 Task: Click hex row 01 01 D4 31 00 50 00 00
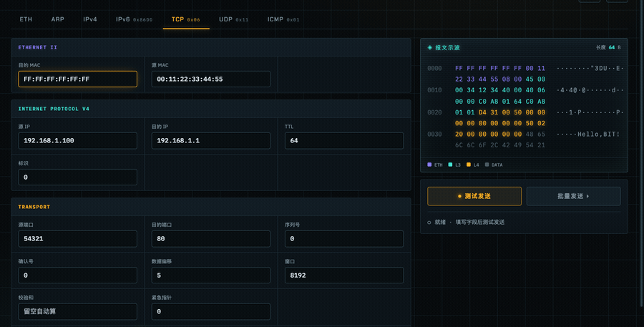tap(500, 112)
